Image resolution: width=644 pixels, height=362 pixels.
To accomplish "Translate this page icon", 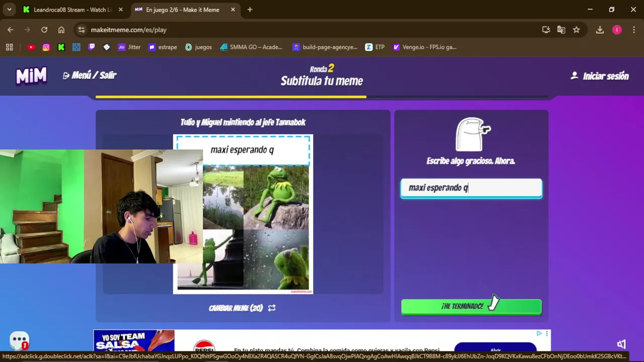I will (x=561, y=30).
